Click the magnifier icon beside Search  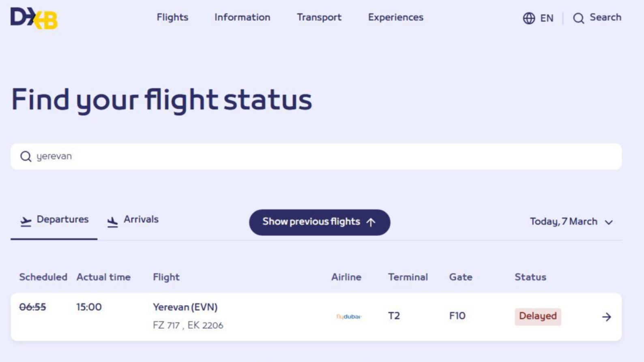click(578, 18)
